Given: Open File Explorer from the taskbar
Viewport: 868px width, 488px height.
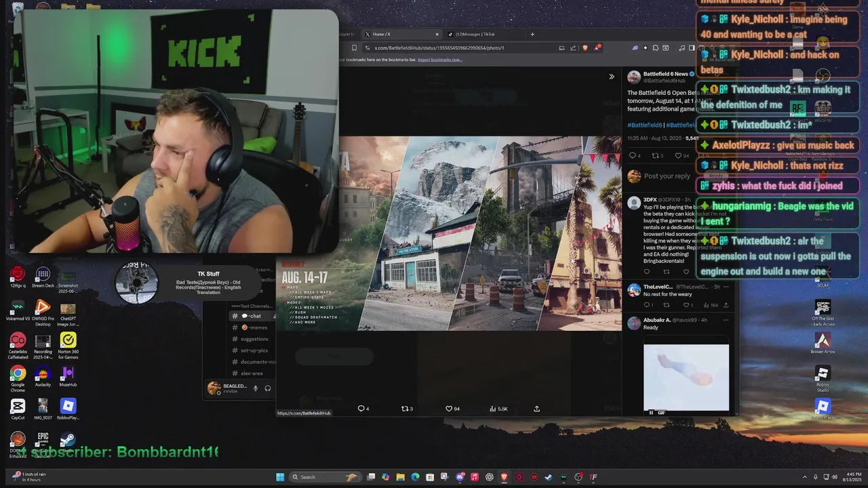Looking at the screenshot, I should [x=400, y=477].
